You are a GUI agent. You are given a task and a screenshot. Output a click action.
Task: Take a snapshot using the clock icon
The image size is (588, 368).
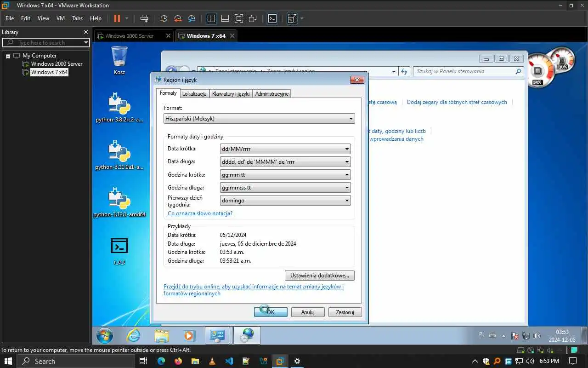coord(164,18)
